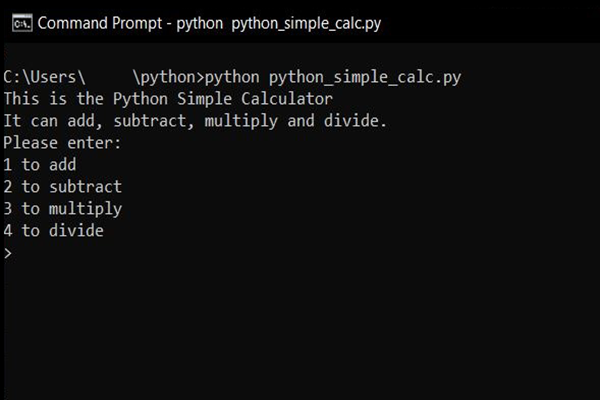The image size is (600, 400).
Task: Click the Command Prompt window title text
Action: point(209,24)
